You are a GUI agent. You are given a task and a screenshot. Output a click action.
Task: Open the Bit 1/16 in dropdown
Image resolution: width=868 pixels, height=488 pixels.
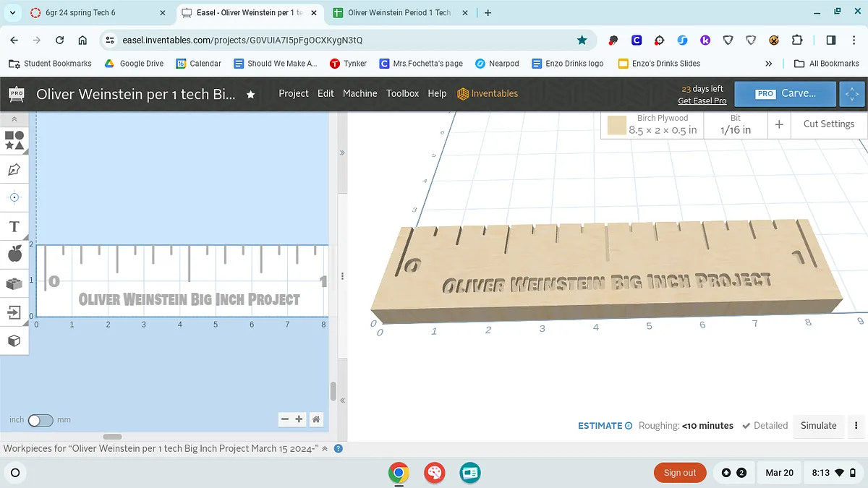735,124
